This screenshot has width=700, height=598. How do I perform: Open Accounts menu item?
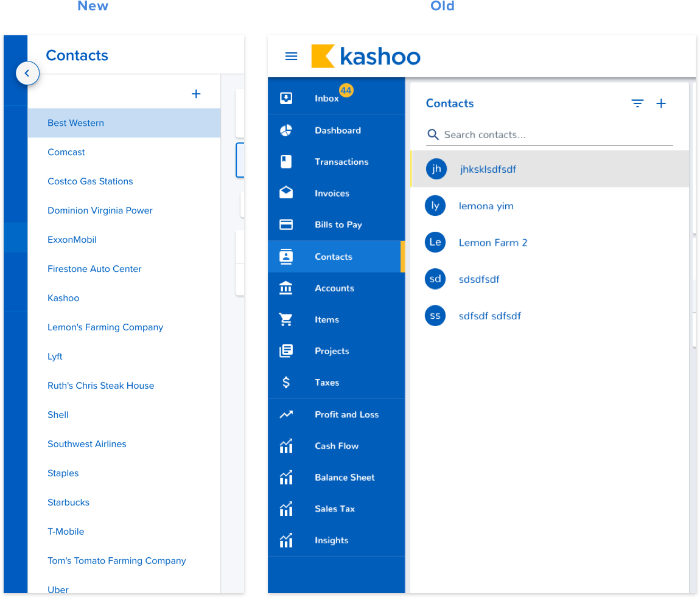tap(336, 288)
